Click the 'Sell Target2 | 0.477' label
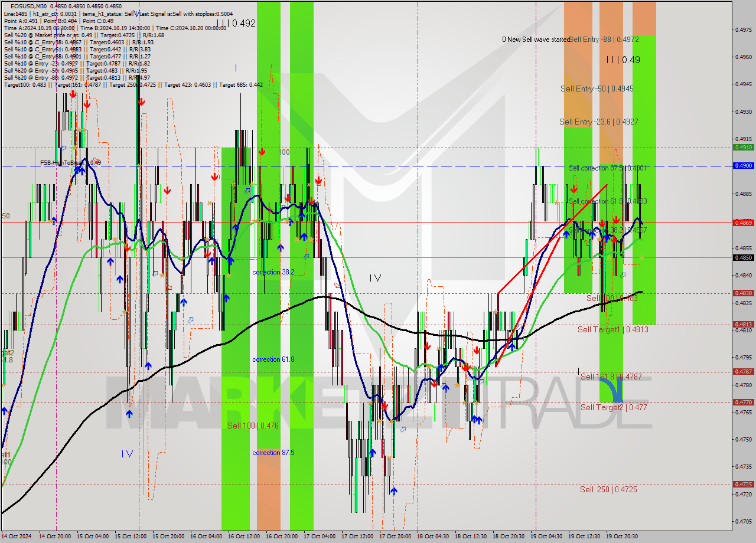Viewport: 756px width, 543px height. click(x=614, y=407)
